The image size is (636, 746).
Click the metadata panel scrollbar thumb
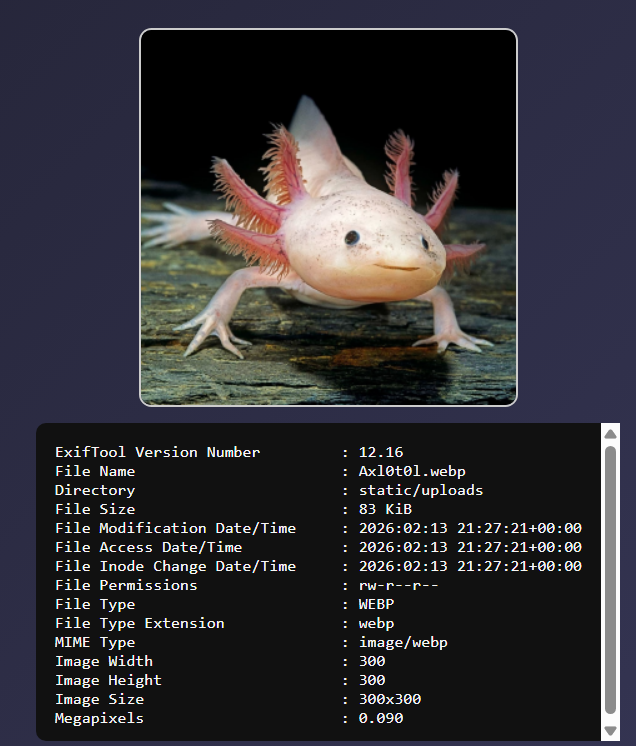[610, 580]
